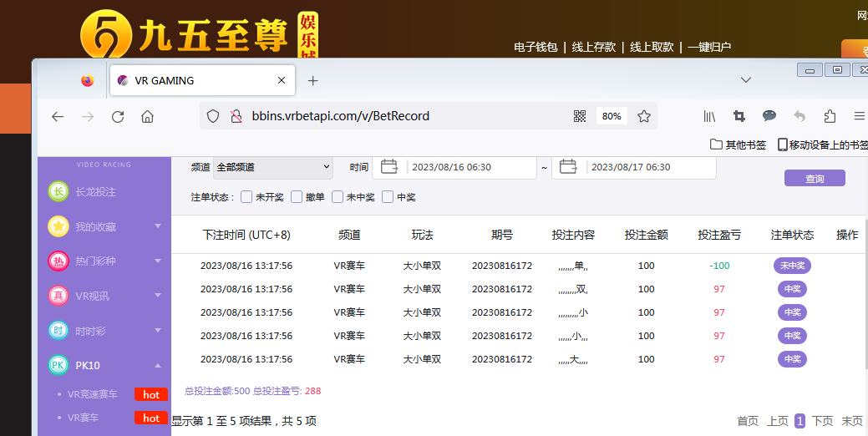The height and width of the screenshot is (436, 868).
Task: Go to 下页 next page link
Action: pos(822,422)
